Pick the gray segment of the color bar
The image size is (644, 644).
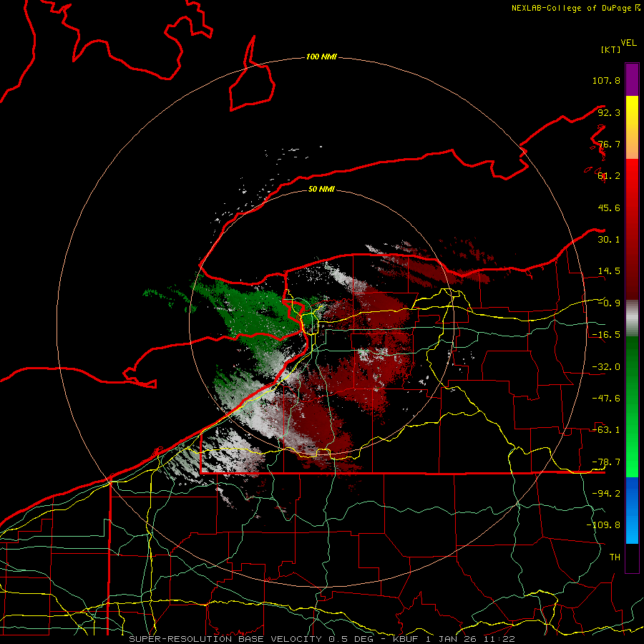pyautogui.click(x=632, y=318)
